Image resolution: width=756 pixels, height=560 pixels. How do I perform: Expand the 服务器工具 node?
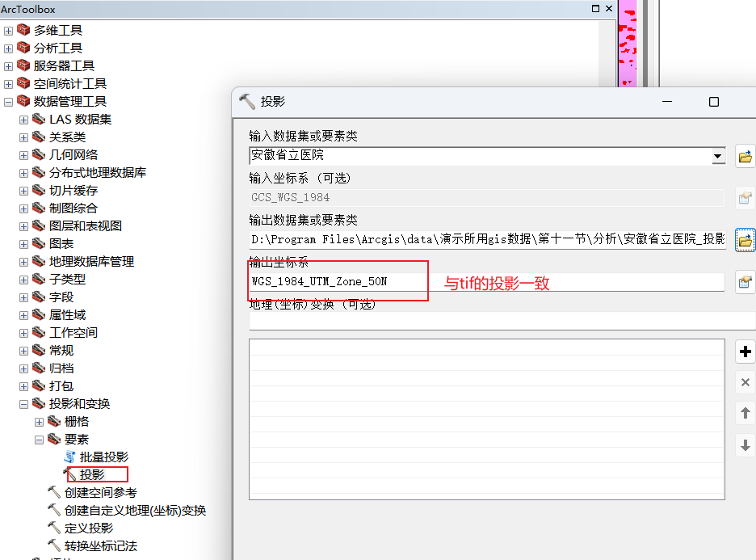click(x=8, y=66)
